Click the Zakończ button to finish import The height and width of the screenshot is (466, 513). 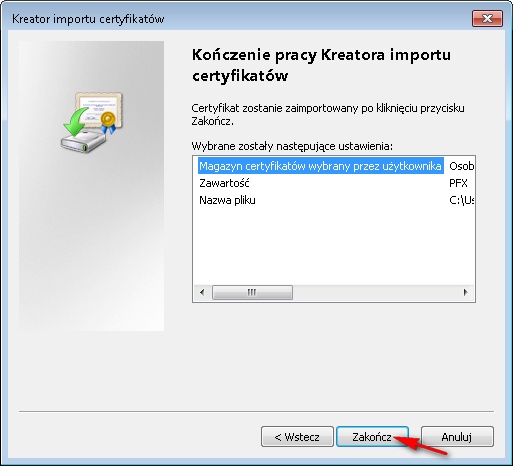[x=372, y=436]
